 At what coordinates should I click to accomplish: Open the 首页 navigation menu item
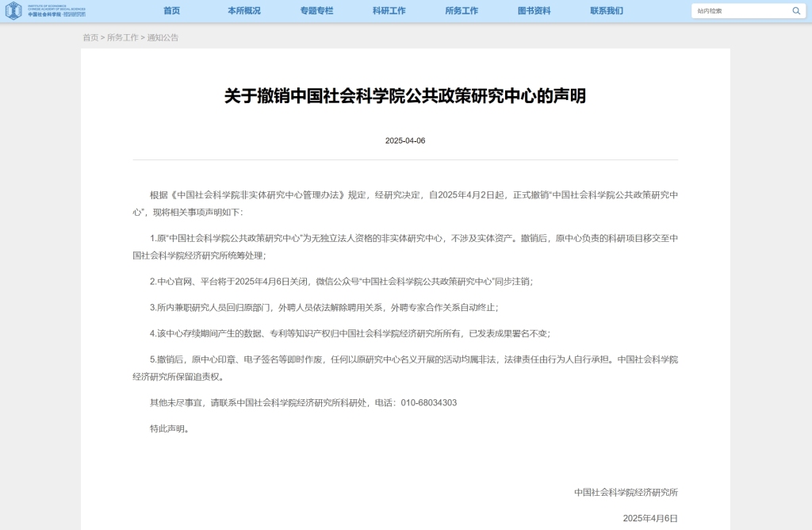(x=171, y=11)
